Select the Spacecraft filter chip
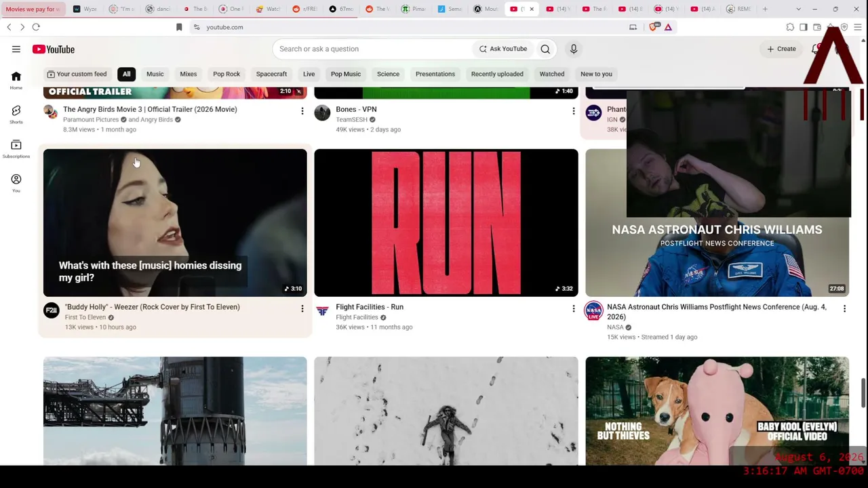Screen dimensions: 868x488 [271, 74]
